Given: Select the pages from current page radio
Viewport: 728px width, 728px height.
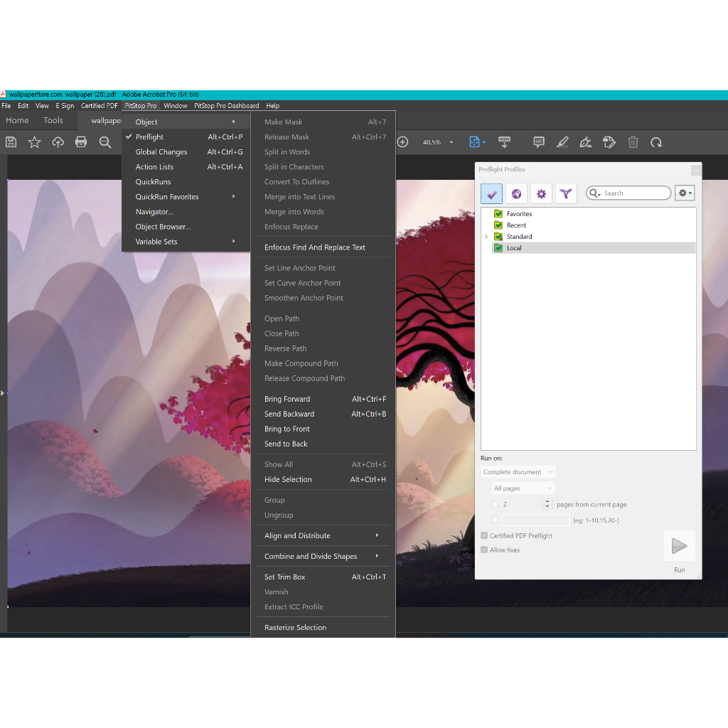Looking at the screenshot, I should click(495, 505).
